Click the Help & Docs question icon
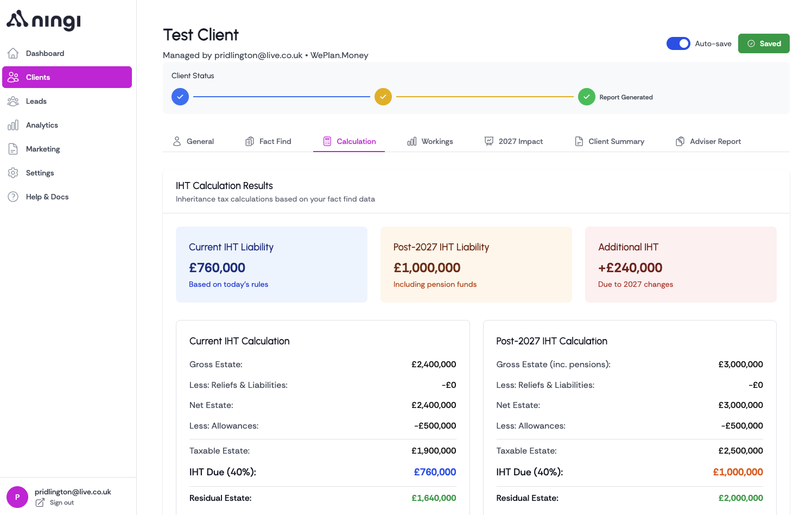Viewport: 812px width, 515px height. tap(13, 197)
